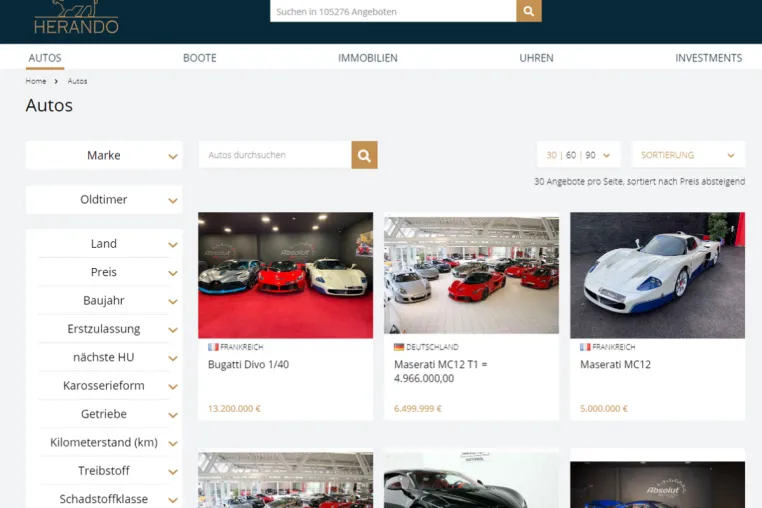The height and width of the screenshot is (508, 762).
Task: Open the 30 | 60 | 90 per-page dropdown
Action: (x=579, y=155)
